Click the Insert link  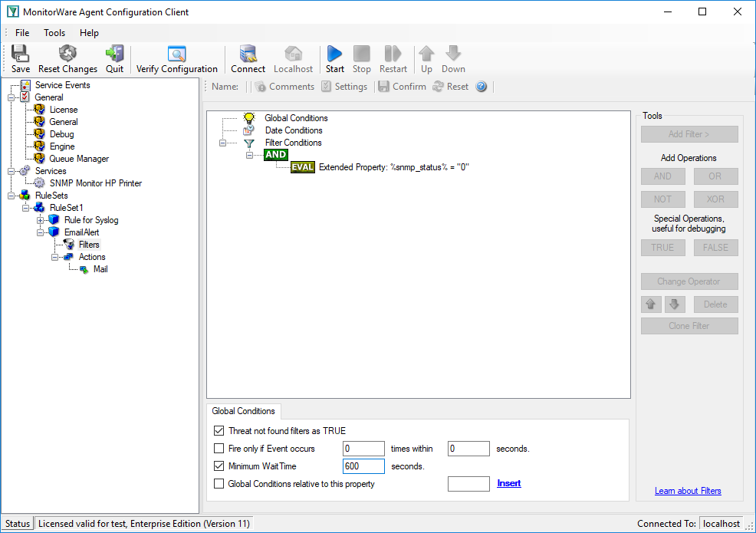(509, 483)
